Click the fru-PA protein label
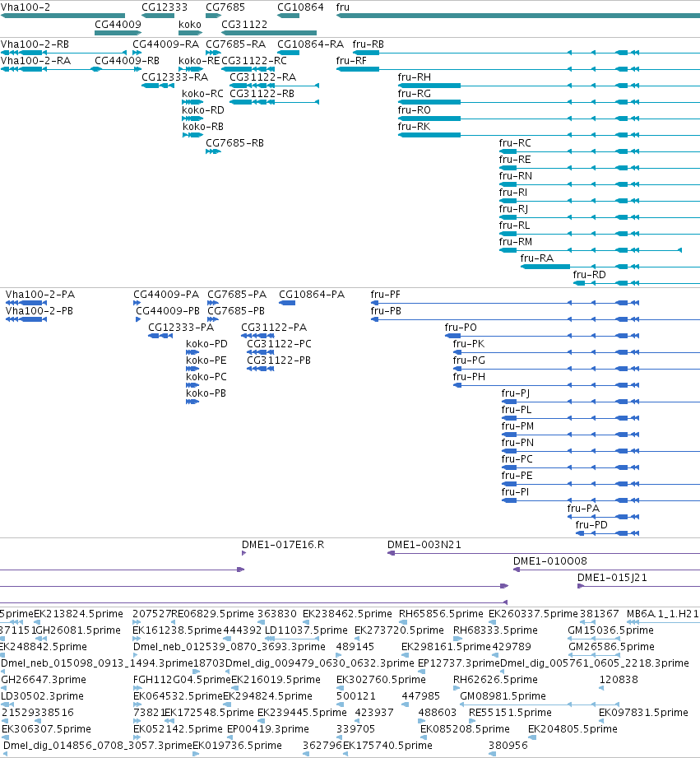 click(x=583, y=508)
